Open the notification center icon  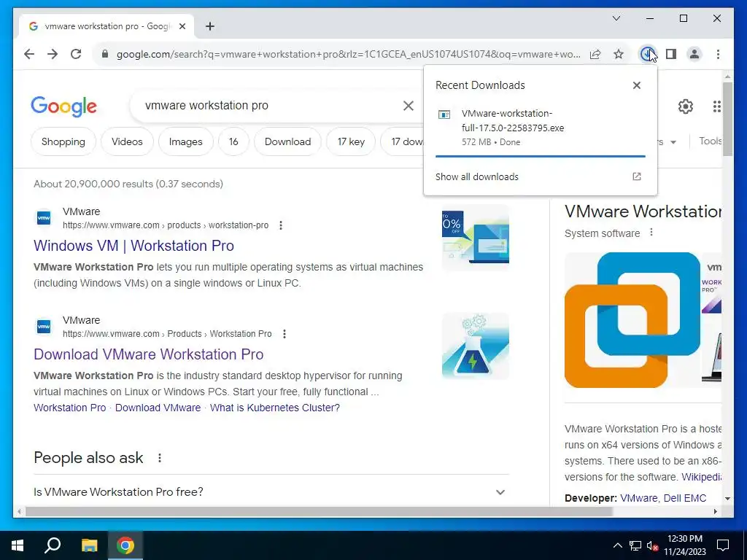point(723,545)
